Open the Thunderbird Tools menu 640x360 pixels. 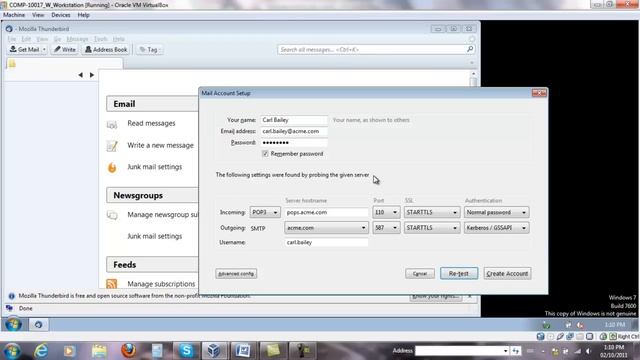pyautogui.click(x=100, y=39)
